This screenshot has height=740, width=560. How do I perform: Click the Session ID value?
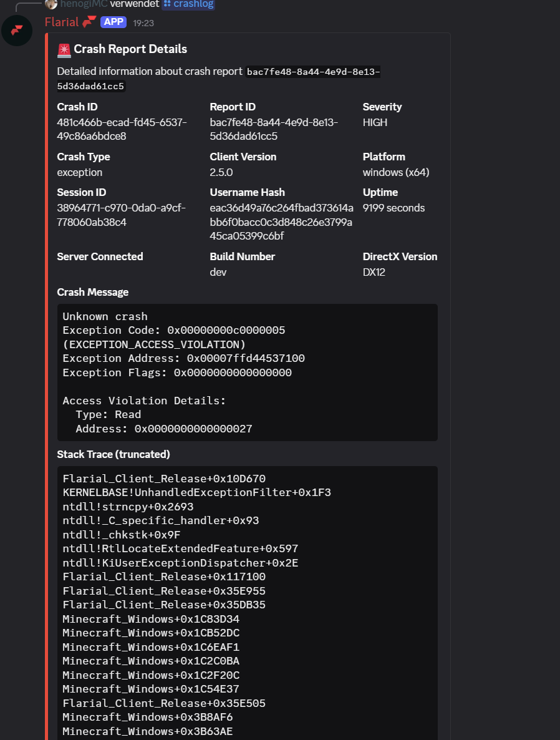121,215
